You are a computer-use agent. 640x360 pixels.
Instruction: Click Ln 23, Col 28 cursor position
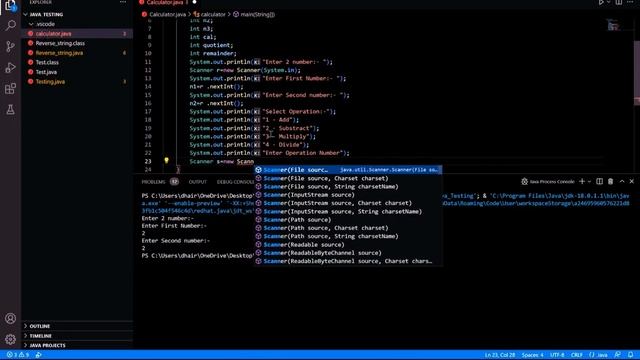tap(500, 355)
